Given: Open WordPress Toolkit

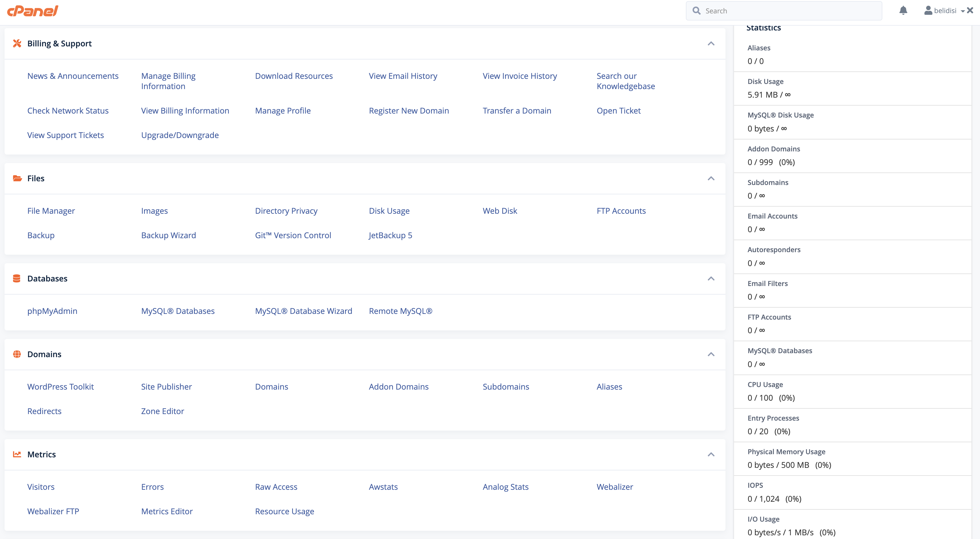Looking at the screenshot, I should pyautogui.click(x=60, y=386).
